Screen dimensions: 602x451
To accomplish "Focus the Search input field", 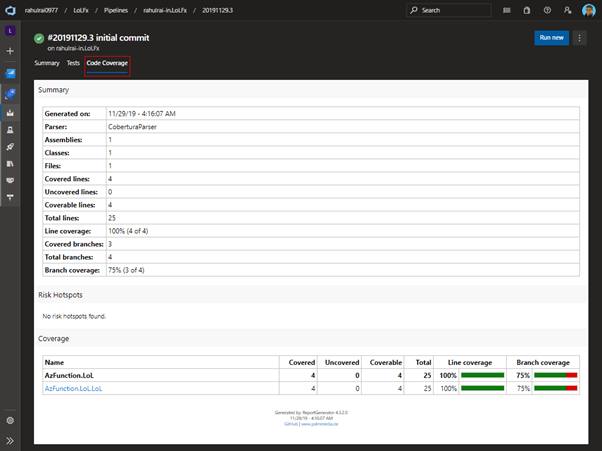I will pyautogui.click(x=449, y=10).
